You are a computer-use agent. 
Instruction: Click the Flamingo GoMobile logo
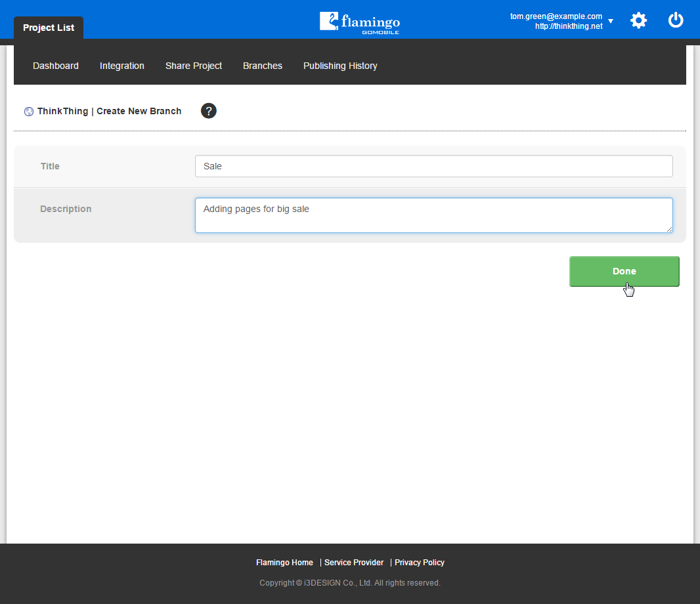pyautogui.click(x=360, y=22)
